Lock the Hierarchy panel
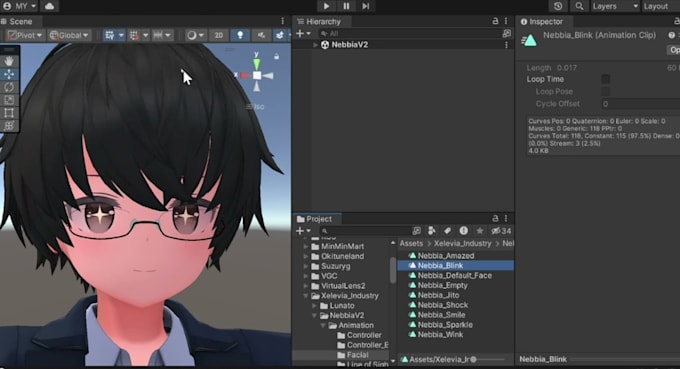 (495, 21)
